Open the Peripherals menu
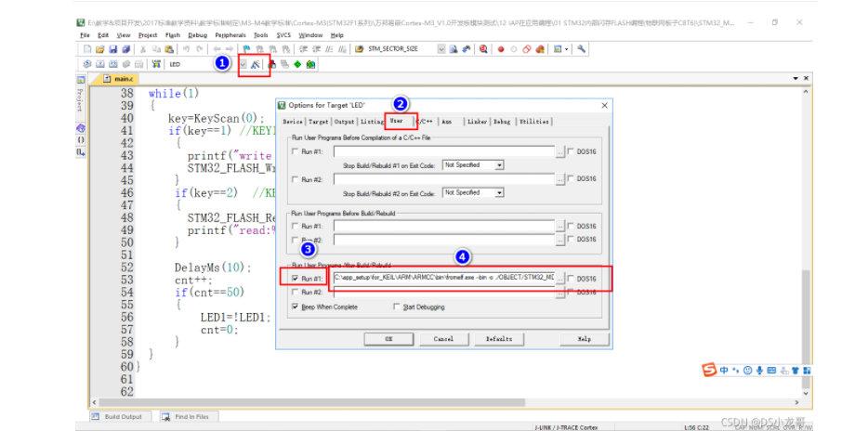The image size is (868, 431). click(x=230, y=35)
